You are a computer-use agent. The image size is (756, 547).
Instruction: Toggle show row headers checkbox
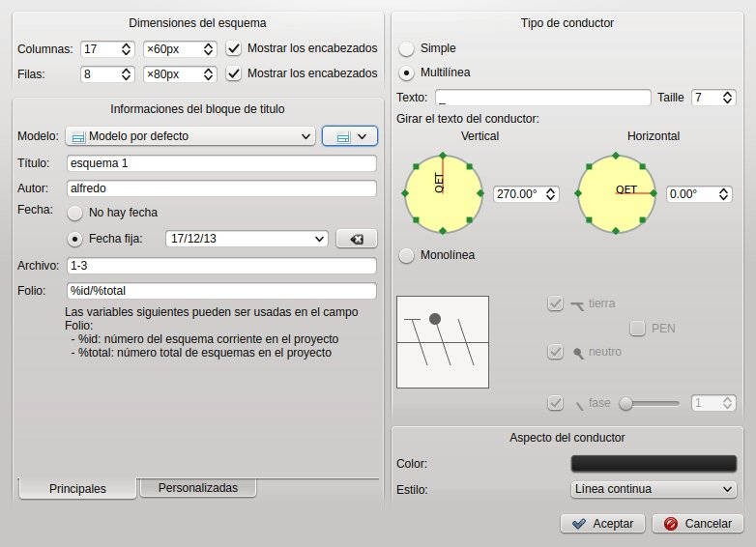pos(234,73)
